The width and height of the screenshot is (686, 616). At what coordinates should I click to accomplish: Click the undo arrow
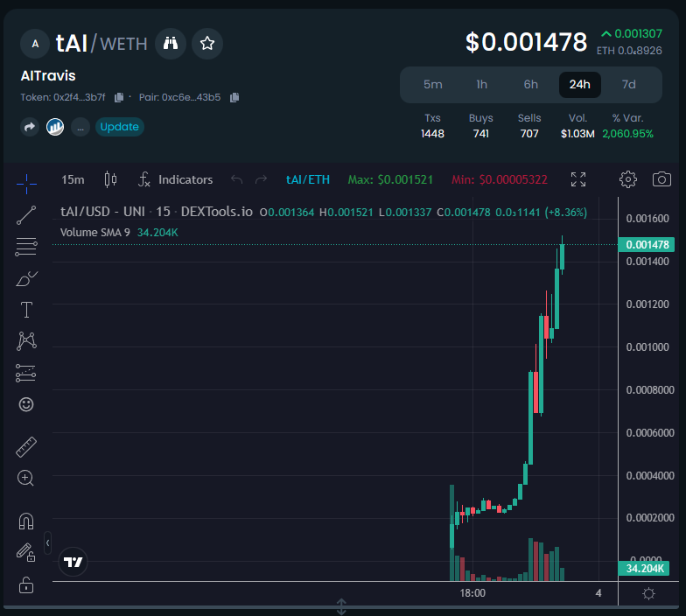236,179
